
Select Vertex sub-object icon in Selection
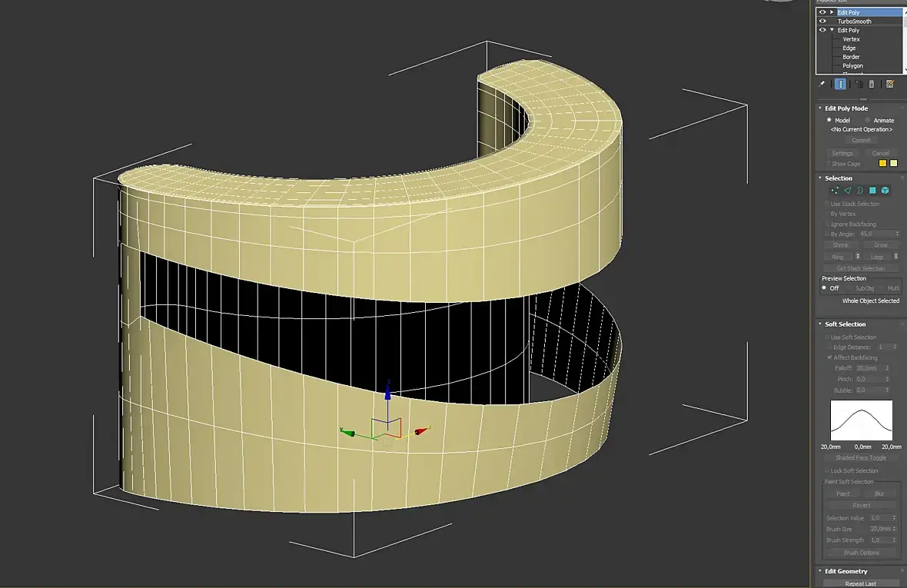pos(835,190)
